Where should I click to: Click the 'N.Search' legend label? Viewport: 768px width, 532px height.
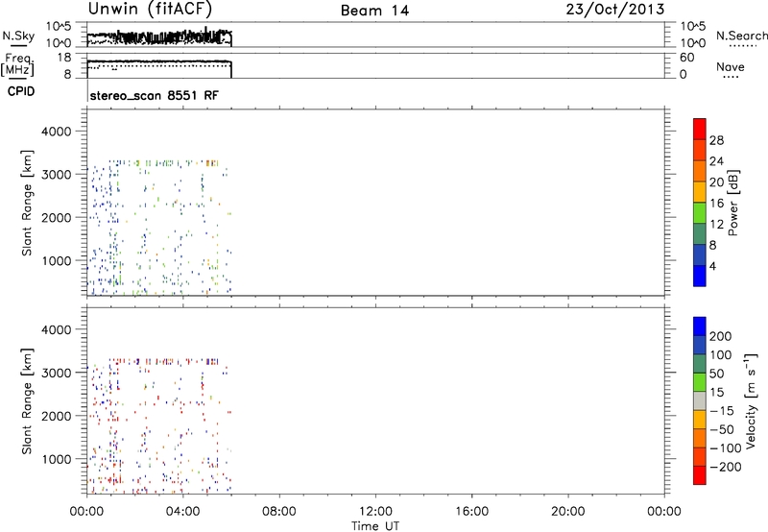point(741,36)
